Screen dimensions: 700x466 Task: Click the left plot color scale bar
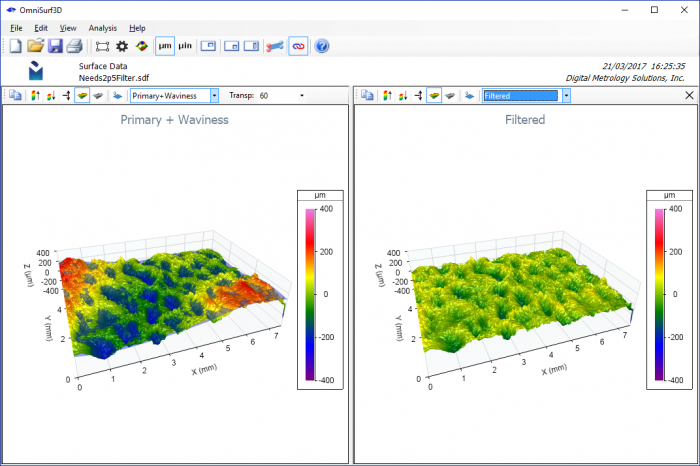pyautogui.click(x=310, y=294)
